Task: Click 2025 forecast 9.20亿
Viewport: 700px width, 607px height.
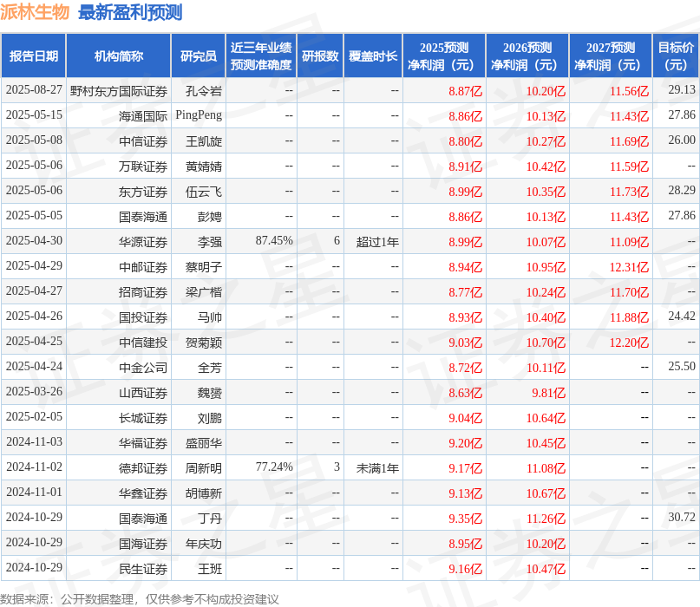Action: (465, 443)
